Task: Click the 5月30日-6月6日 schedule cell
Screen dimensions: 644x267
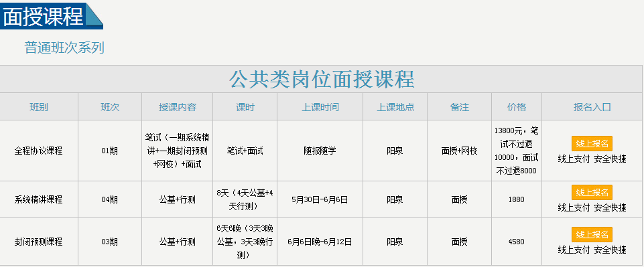Action: tap(320, 199)
